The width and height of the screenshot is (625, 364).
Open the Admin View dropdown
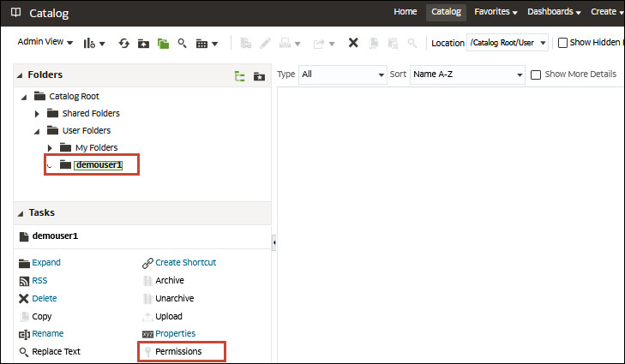[45, 41]
